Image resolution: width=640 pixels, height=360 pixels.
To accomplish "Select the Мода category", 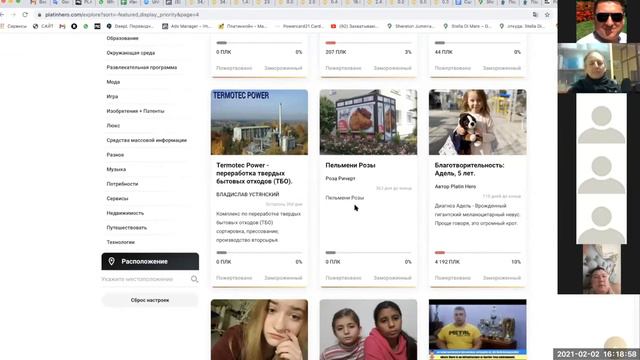I will coord(113,82).
